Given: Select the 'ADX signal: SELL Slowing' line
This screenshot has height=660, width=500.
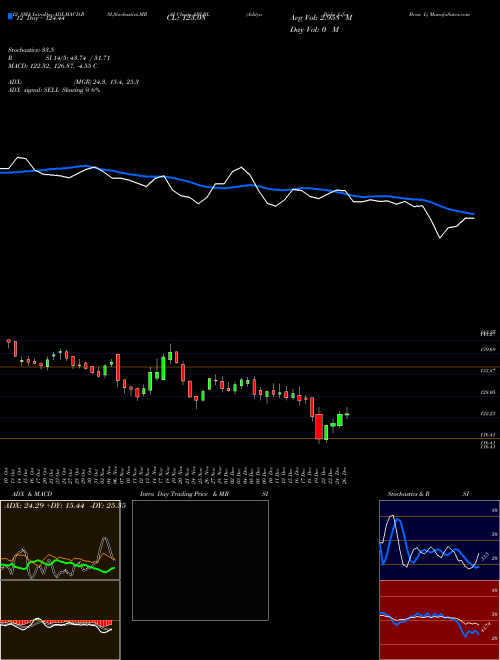Looking at the screenshot, I should coord(54,90).
